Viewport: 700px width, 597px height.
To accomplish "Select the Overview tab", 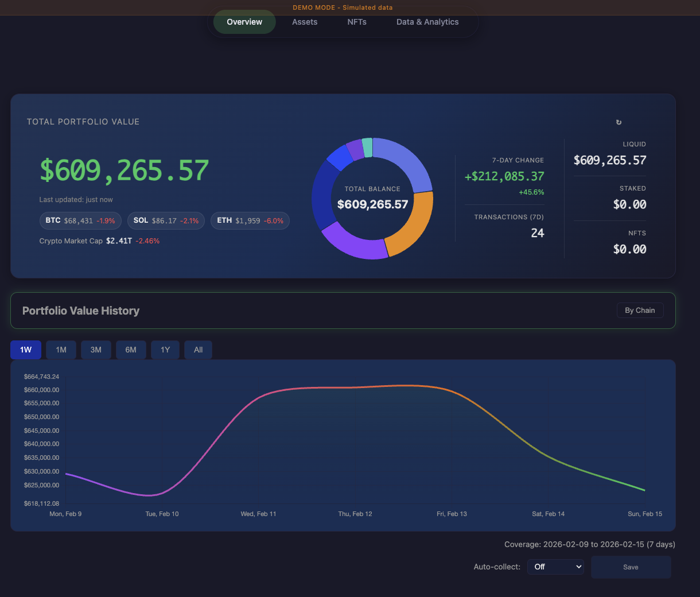I will click(x=244, y=22).
